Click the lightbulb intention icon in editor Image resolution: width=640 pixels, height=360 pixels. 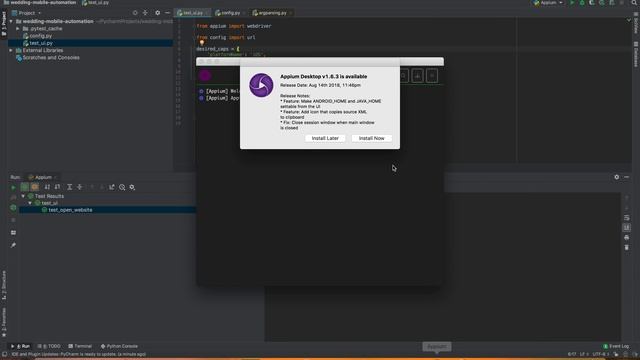tap(202, 42)
